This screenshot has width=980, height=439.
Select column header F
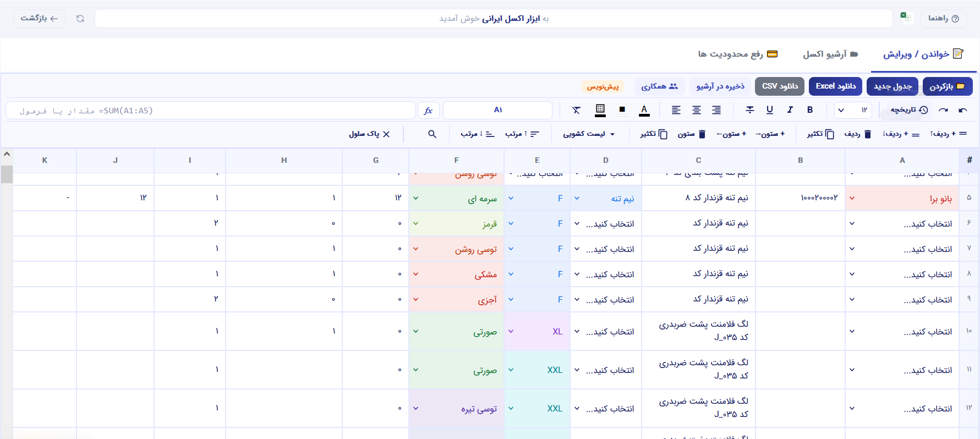pos(457,160)
